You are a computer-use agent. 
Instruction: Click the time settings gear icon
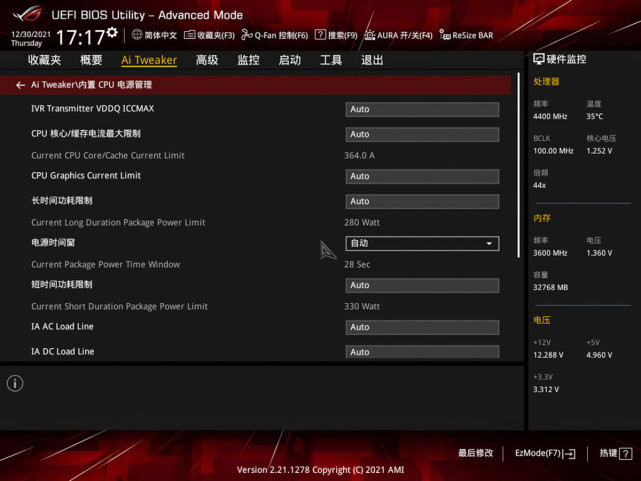tap(112, 32)
